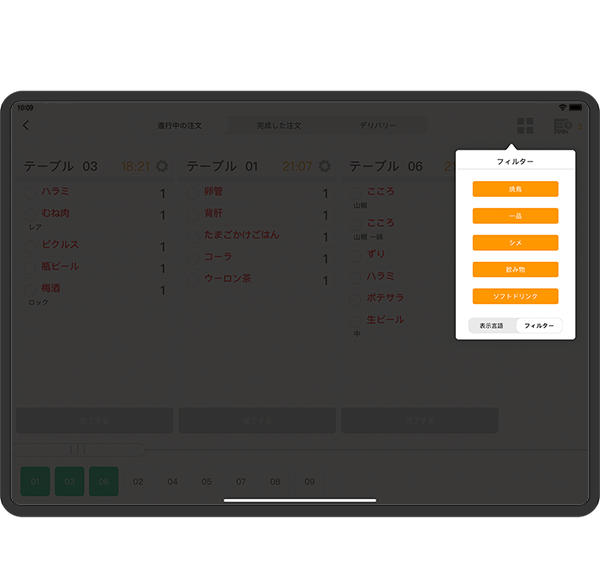Click the テーブル 03 header title
The height and width of the screenshot is (569, 600).
click(x=60, y=166)
